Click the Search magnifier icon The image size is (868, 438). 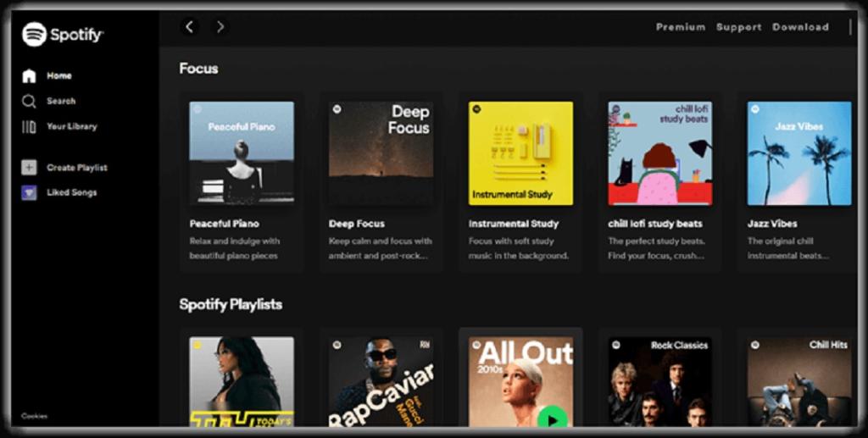pyautogui.click(x=29, y=101)
